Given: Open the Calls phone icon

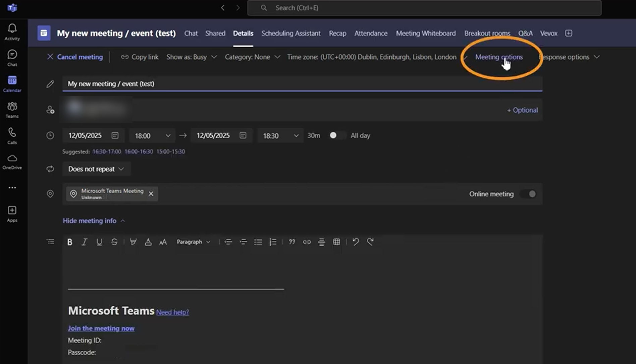Looking at the screenshot, I should [12, 135].
